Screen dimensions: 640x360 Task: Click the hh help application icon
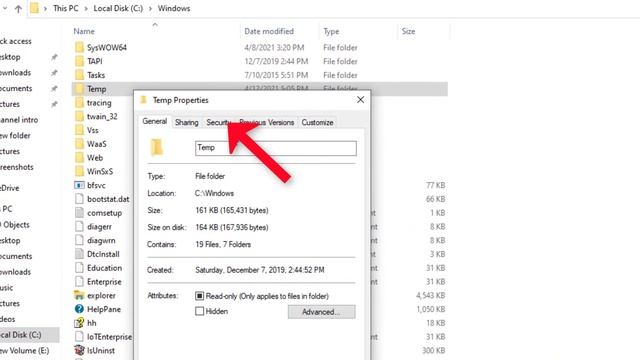79,323
